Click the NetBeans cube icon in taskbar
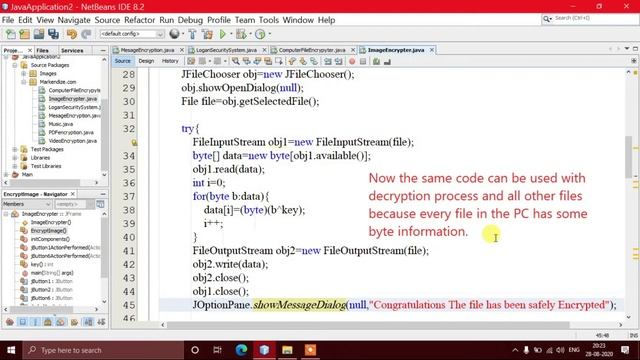The height and width of the screenshot is (360, 640). (x=264, y=350)
